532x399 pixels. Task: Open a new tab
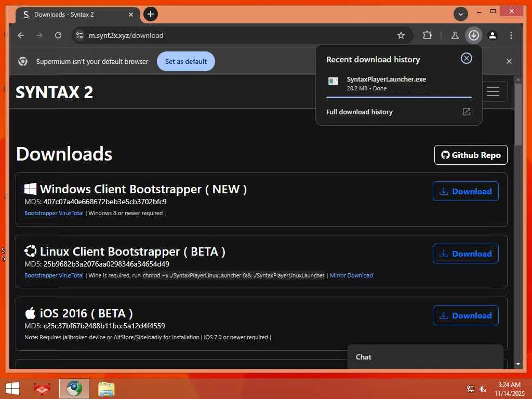pos(151,14)
